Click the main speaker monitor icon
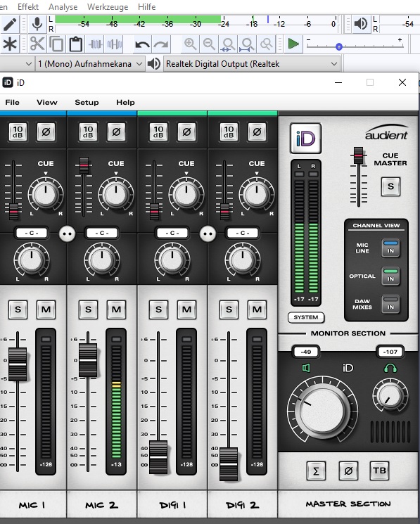Viewport: 420px width, 524px height. click(x=306, y=369)
